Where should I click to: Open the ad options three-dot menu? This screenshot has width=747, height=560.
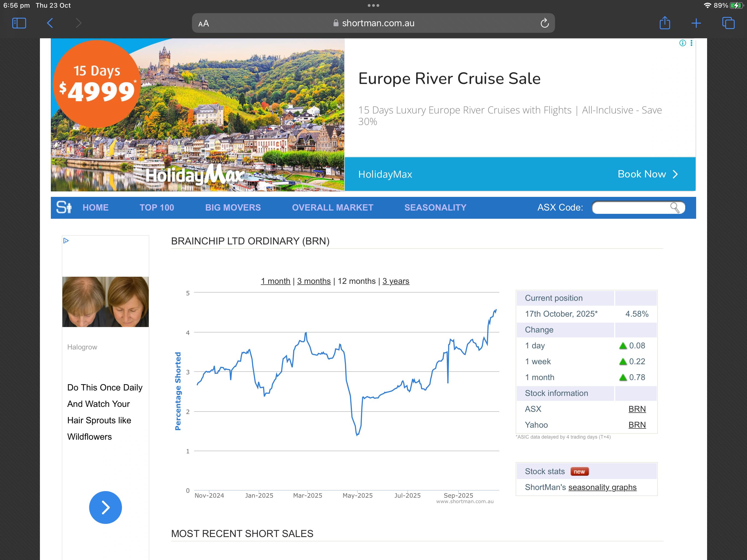coord(691,43)
